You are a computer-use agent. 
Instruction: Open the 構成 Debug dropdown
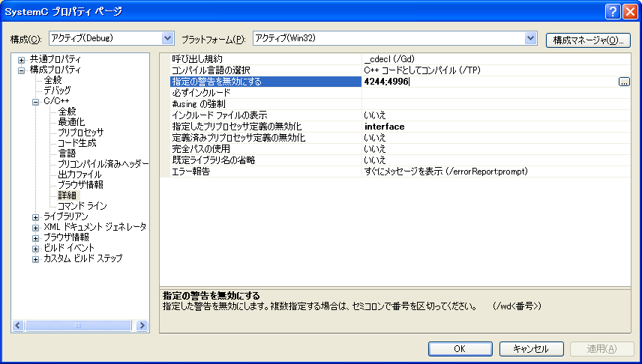click(167, 38)
